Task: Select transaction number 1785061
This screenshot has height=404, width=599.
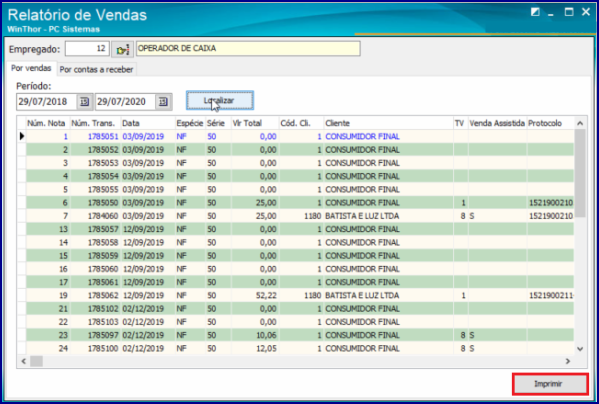Action: 103,282
